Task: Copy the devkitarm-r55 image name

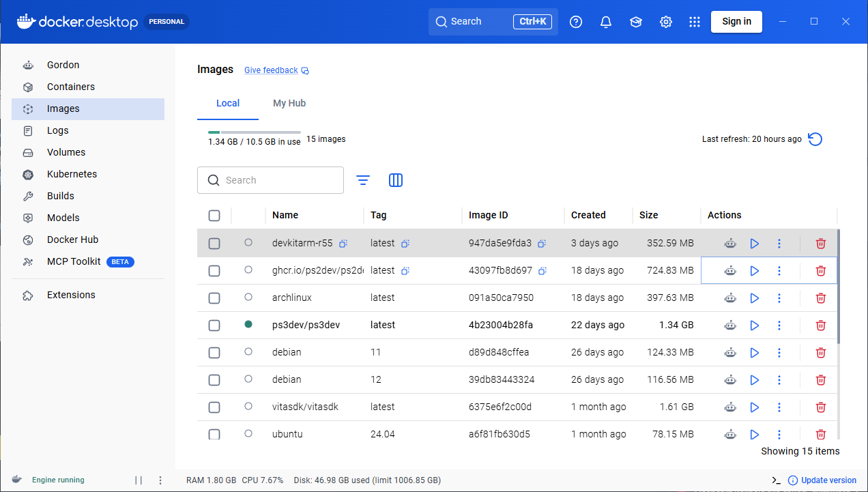Action: 343,244
